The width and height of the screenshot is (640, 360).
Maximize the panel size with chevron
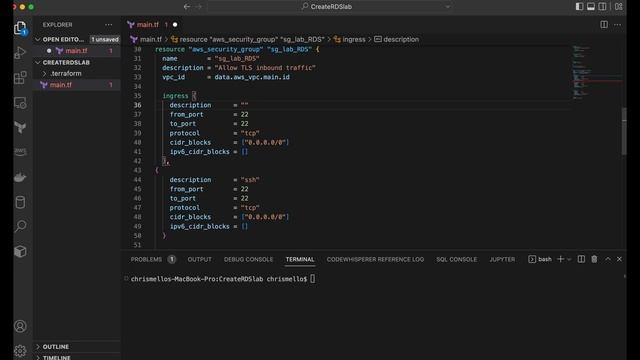[608, 259]
